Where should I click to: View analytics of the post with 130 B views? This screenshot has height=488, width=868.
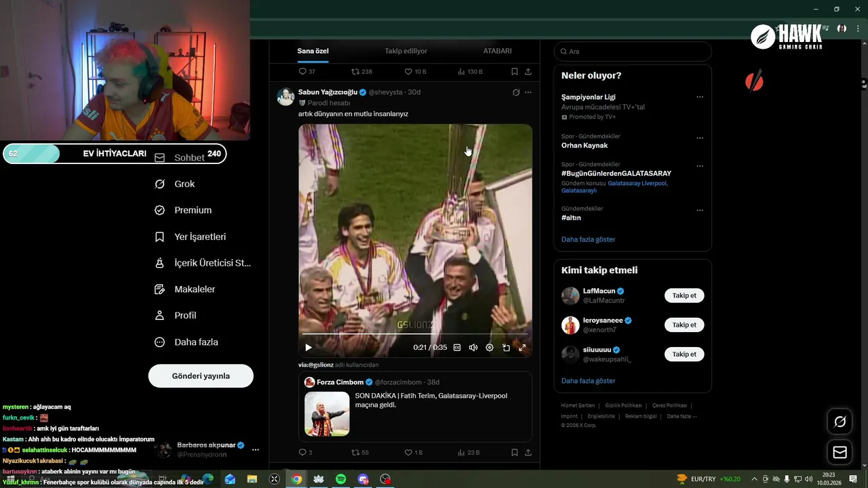[470, 71]
